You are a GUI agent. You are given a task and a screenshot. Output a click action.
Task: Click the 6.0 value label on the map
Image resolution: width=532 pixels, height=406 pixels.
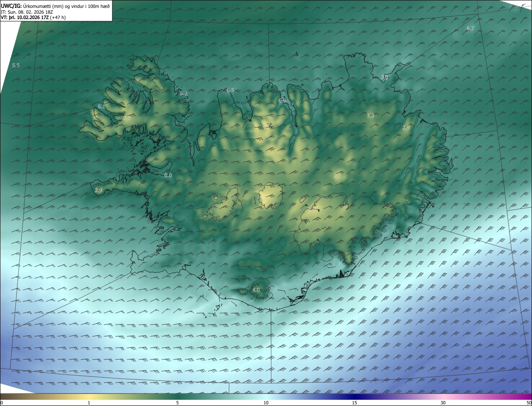[x=168, y=176]
